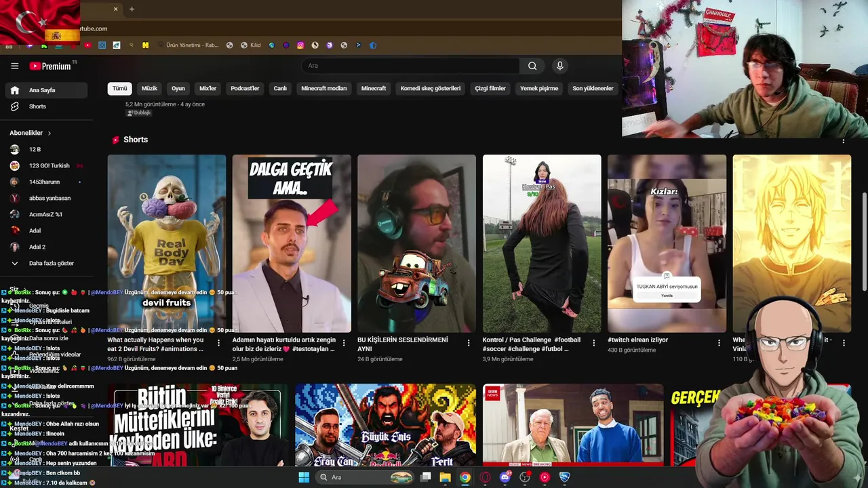Select the Yemek pişirme chip
868x488 pixels.
pyautogui.click(x=539, y=88)
